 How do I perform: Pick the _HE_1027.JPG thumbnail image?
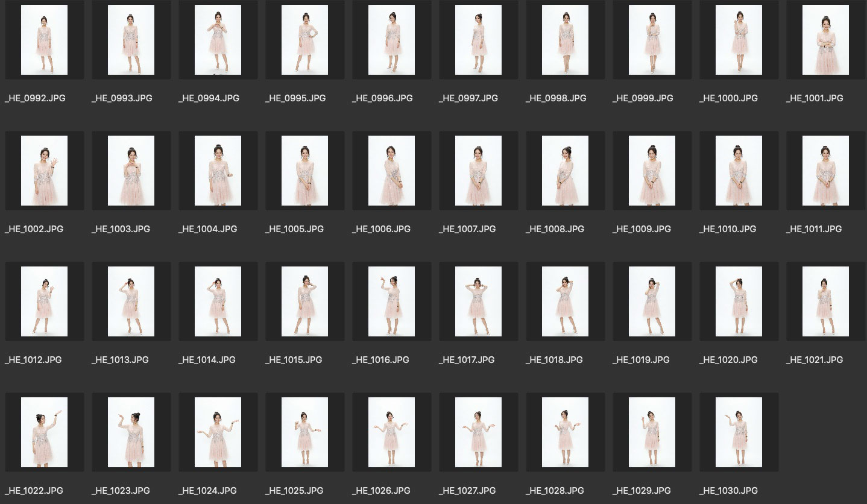[478, 432]
